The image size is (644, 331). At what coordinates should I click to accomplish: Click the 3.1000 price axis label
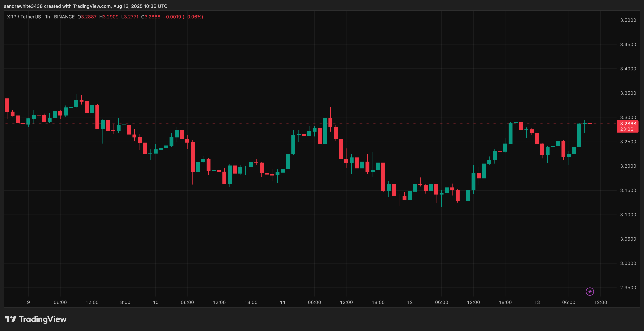click(x=628, y=215)
